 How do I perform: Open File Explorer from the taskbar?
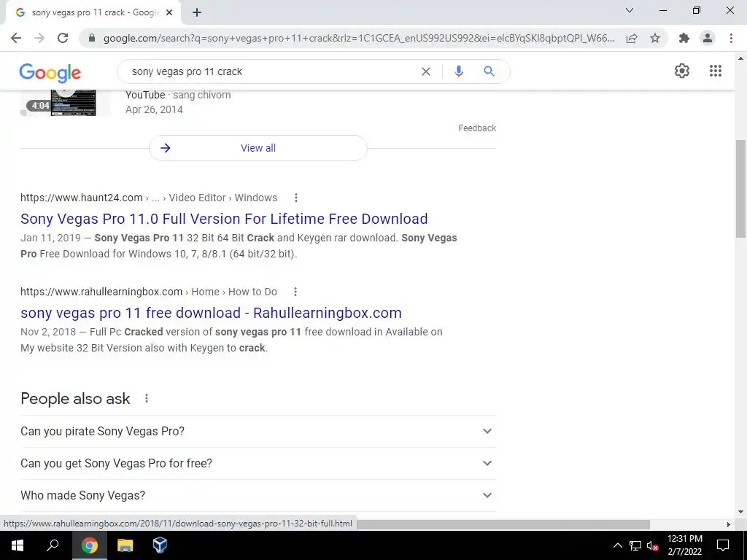[125, 545]
